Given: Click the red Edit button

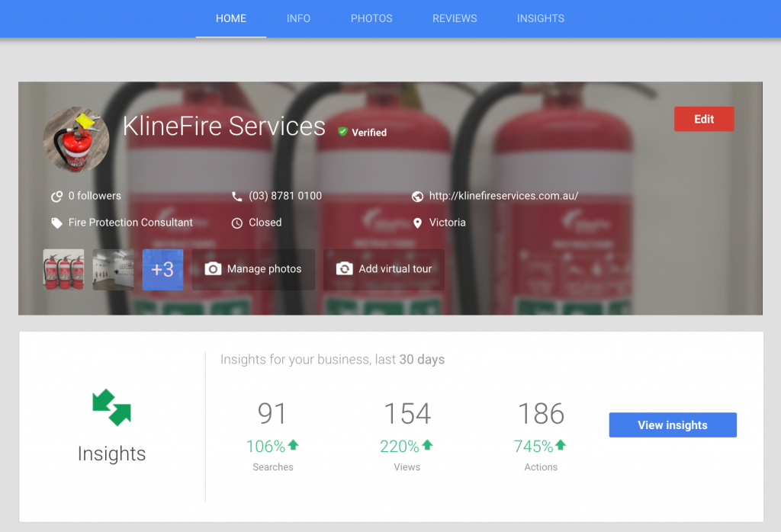Looking at the screenshot, I should [x=704, y=119].
